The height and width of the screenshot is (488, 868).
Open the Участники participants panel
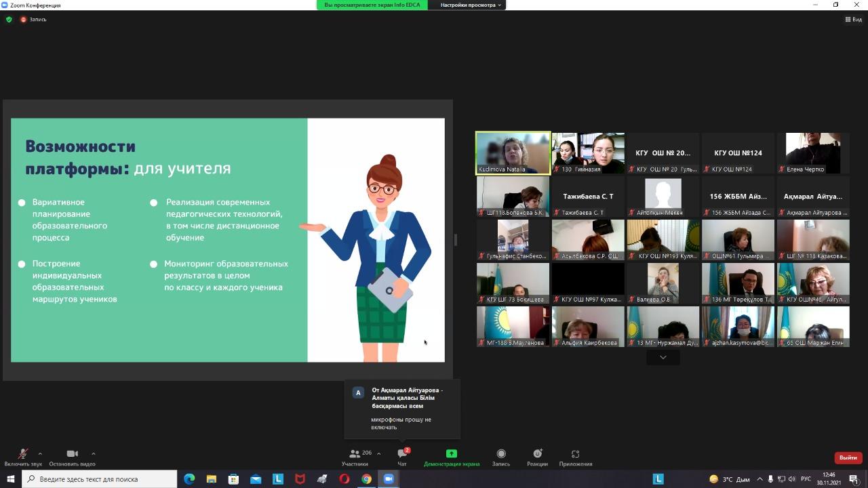tap(355, 457)
